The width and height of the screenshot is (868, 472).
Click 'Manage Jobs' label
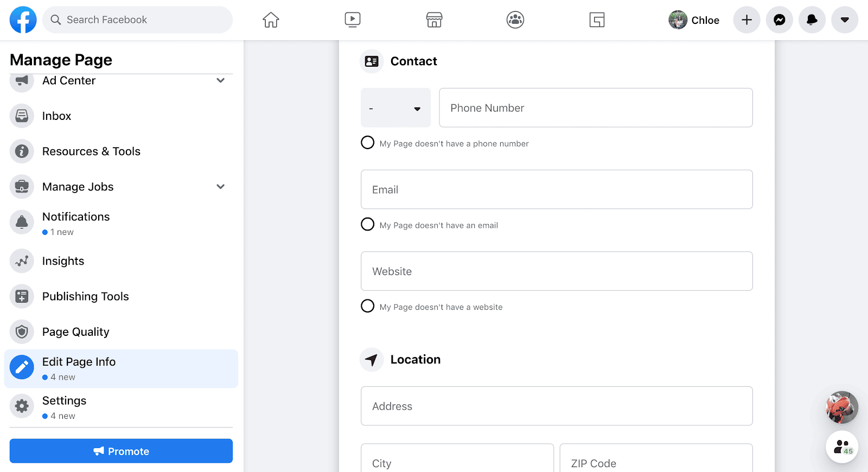(x=78, y=187)
